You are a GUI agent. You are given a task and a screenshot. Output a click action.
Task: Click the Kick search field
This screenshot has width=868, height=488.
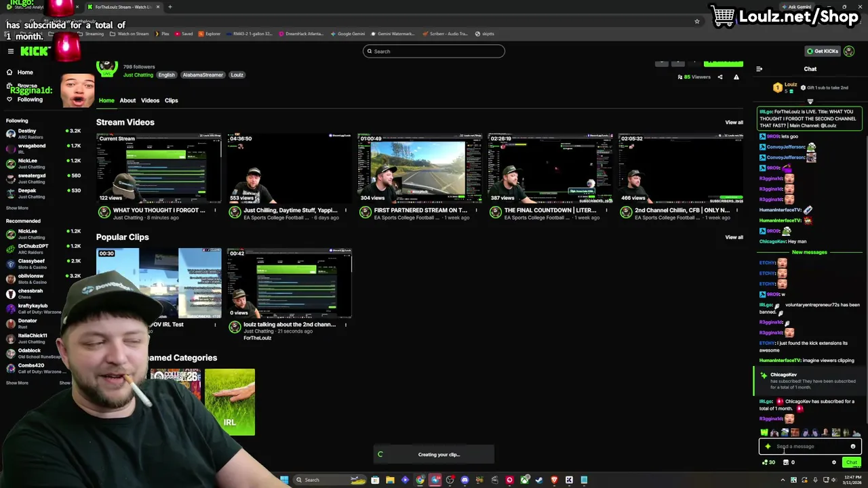(x=434, y=52)
